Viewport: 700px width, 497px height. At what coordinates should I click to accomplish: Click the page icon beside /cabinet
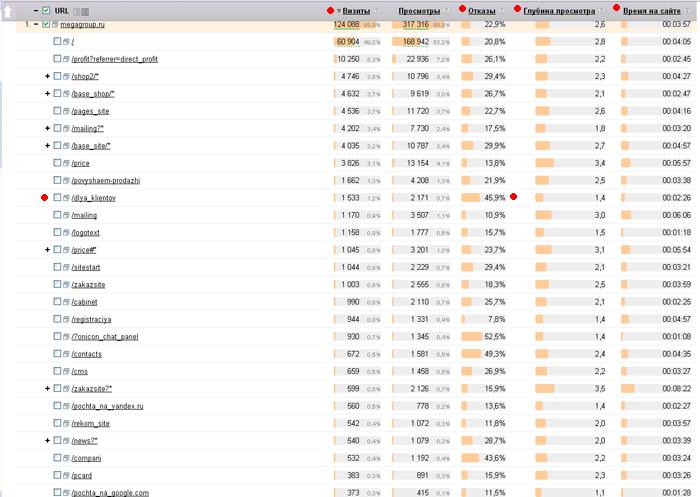pyautogui.click(x=66, y=302)
